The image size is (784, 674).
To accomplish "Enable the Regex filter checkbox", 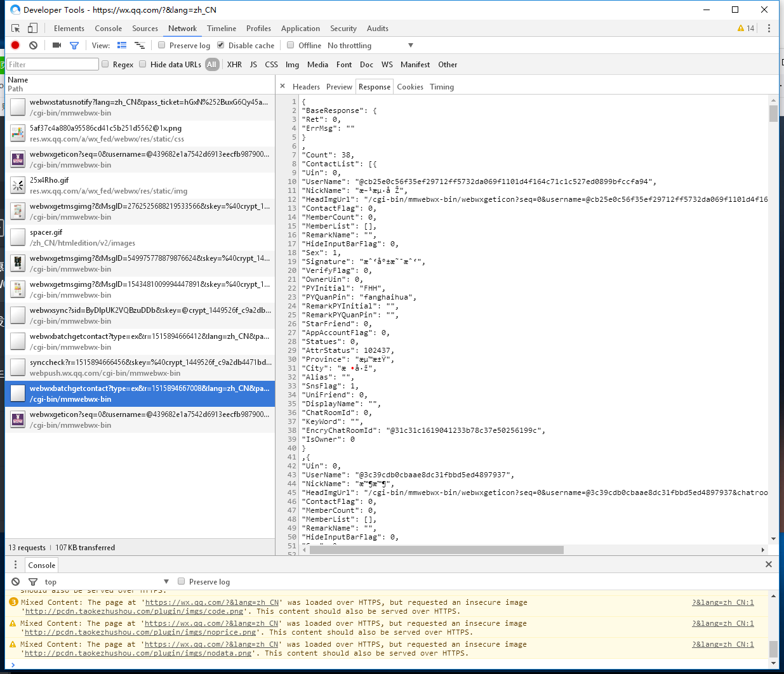I will pyautogui.click(x=105, y=64).
